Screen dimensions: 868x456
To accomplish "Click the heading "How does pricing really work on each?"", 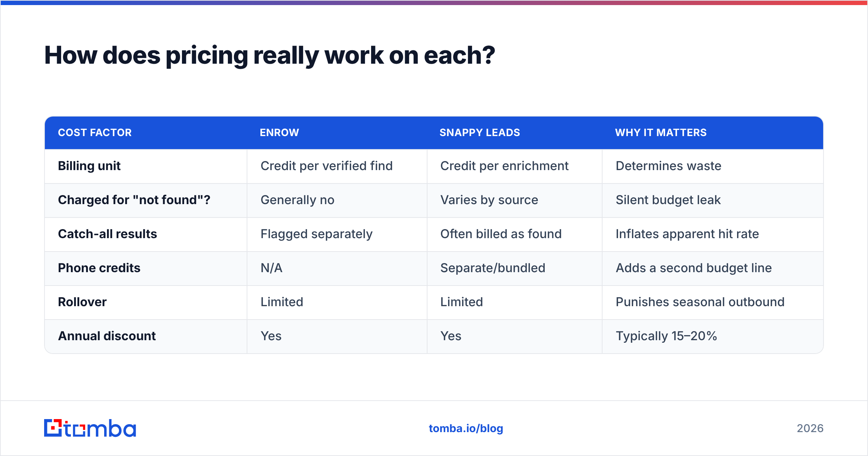I will click(x=269, y=55).
